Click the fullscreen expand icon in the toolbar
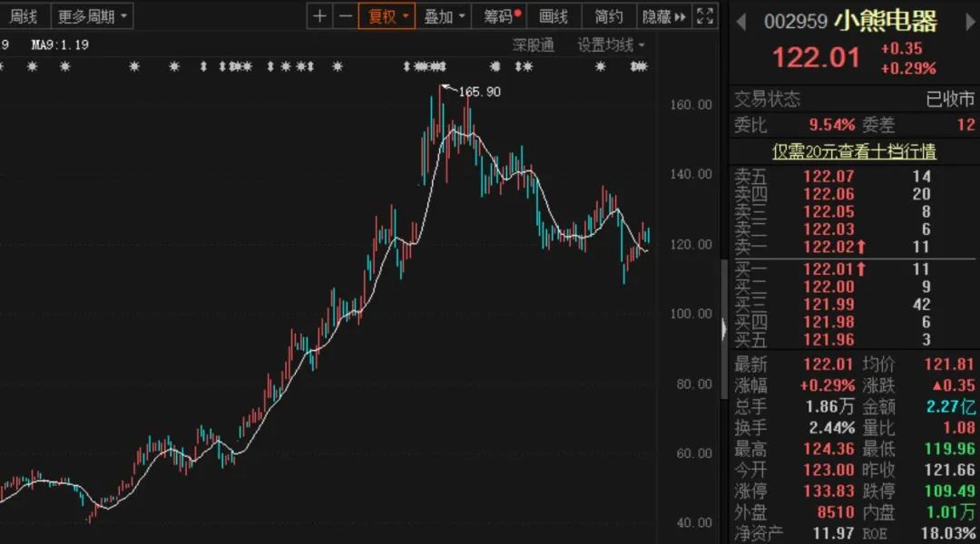This screenshot has height=544, width=980. coord(706,16)
